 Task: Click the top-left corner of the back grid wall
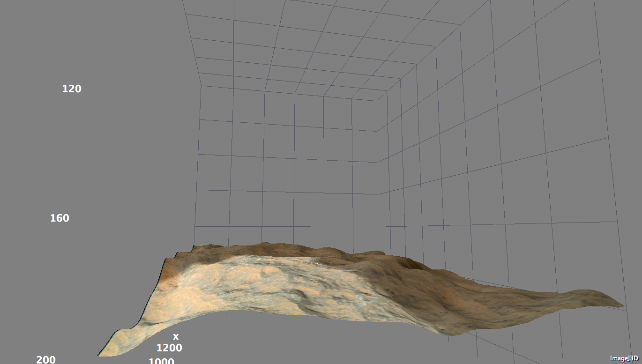[x=202, y=85]
